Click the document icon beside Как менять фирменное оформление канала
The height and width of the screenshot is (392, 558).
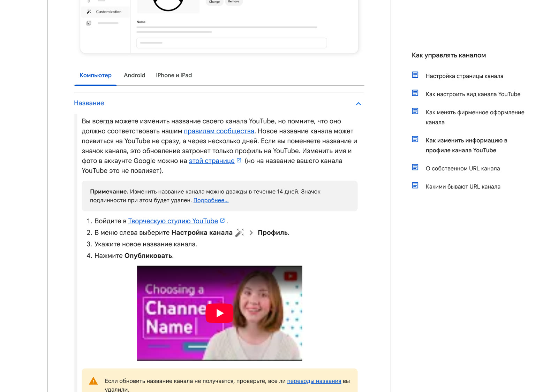tap(415, 111)
